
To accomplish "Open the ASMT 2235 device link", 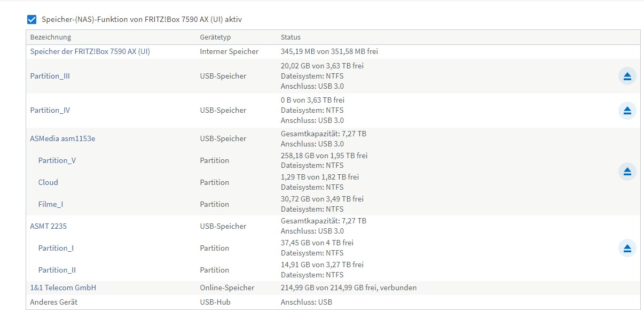I will 49,226.
